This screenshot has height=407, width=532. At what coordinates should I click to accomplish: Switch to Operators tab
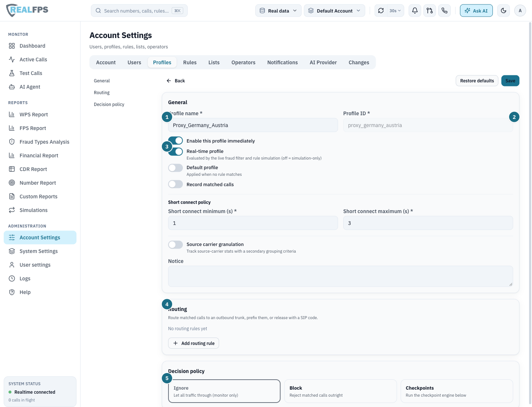click(x=243, y=62)
